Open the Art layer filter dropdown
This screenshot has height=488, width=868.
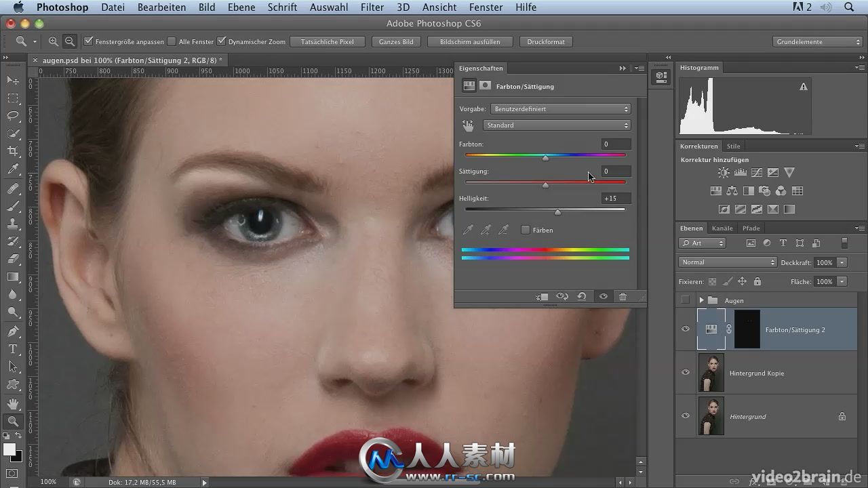pos(703,243)
